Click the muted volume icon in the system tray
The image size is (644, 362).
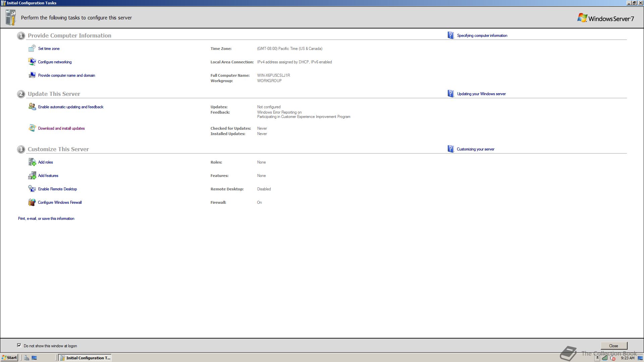(612, 358)
